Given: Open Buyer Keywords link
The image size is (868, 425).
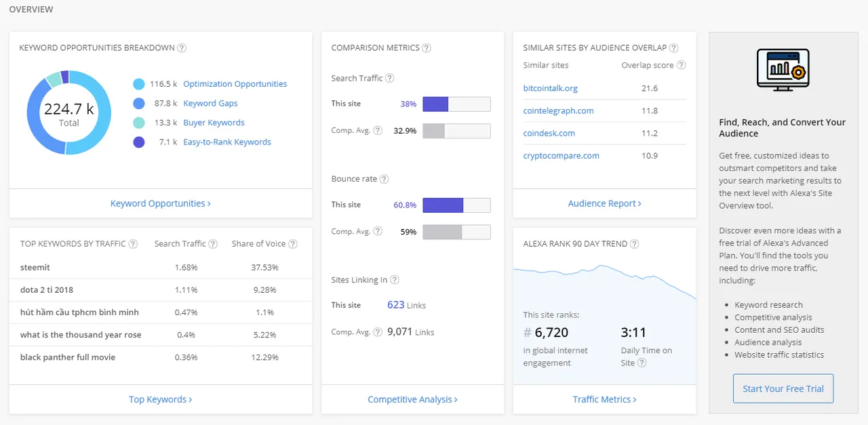Looking at the screenshot, I should tap(214, 123).
